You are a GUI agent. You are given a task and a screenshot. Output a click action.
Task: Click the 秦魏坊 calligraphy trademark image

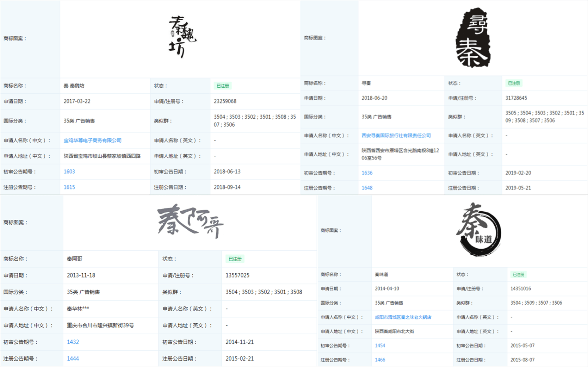[x=182, y=37]
